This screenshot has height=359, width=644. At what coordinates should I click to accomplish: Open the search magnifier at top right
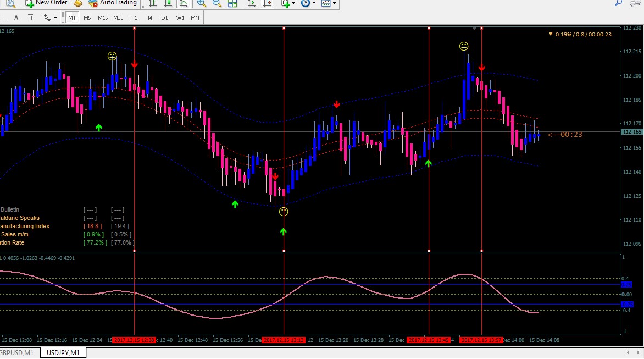tap(619, 3)
